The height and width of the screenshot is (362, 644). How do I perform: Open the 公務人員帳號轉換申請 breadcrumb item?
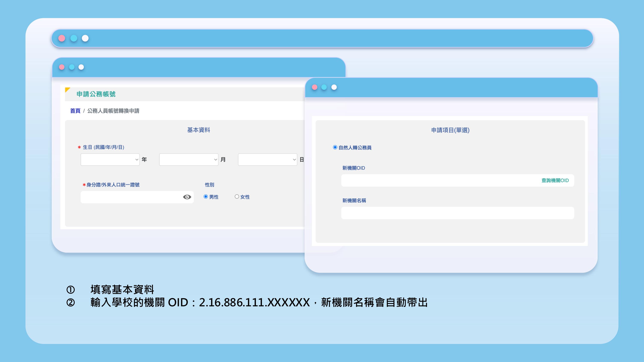pos(114,111)
